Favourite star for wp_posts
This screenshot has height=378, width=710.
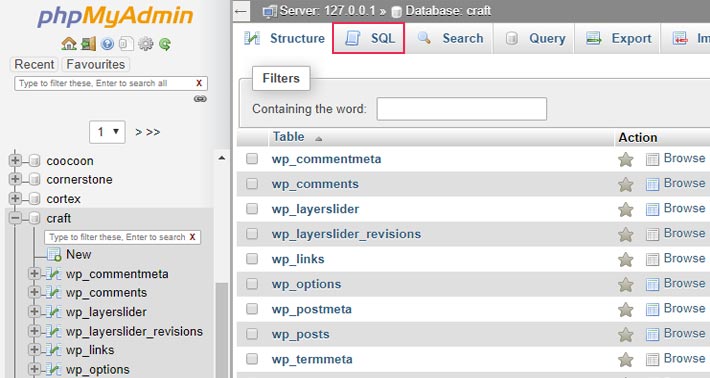click(625, 334)
